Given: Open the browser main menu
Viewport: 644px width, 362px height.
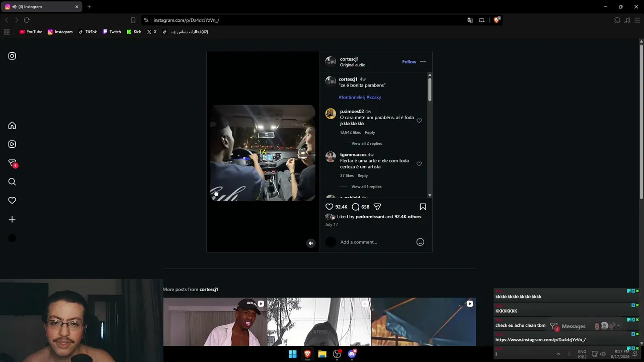Looking at the screenshot, I should point(637,20).
